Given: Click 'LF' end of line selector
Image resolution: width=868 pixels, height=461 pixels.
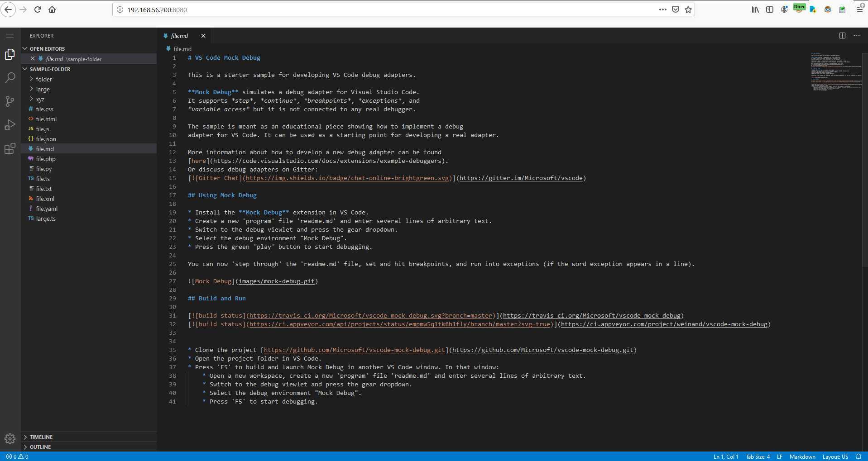Looking at the screenshot, I should (x=780, y=456).
